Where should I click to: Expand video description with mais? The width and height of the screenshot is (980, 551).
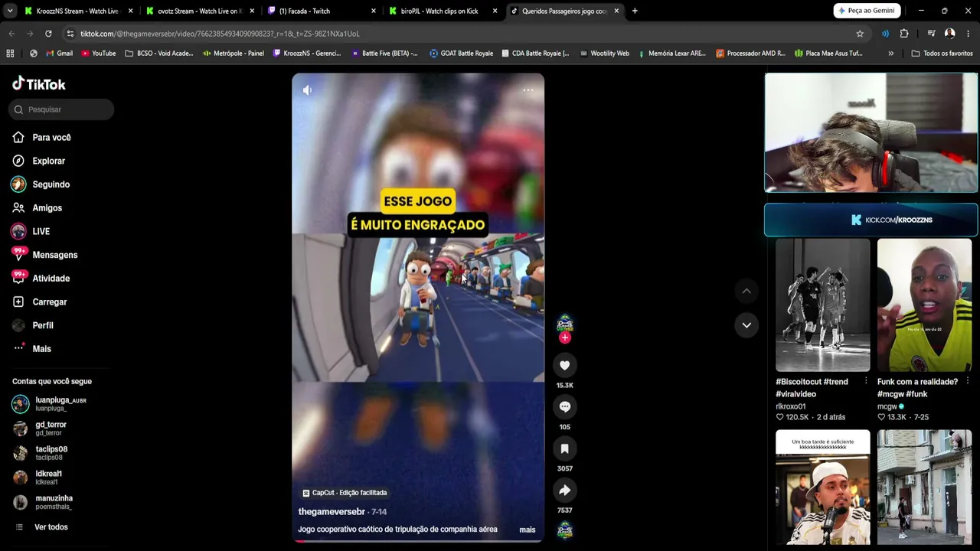527,530
